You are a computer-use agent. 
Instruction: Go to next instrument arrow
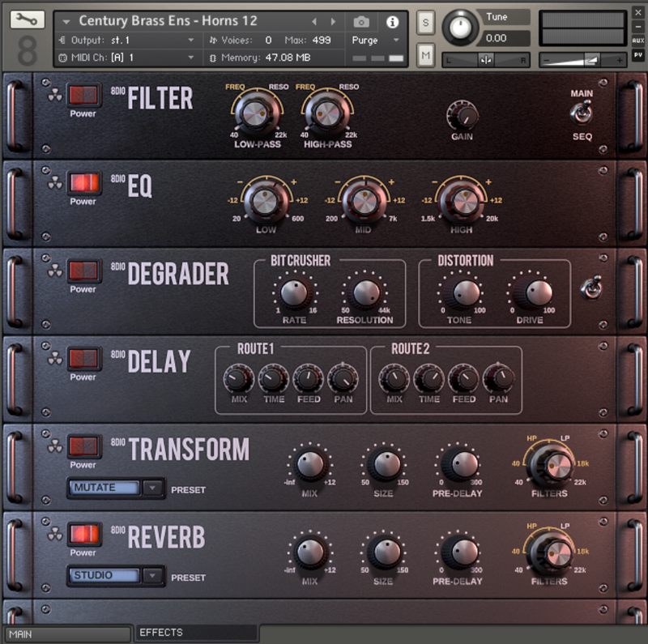(x=333, y=22)
